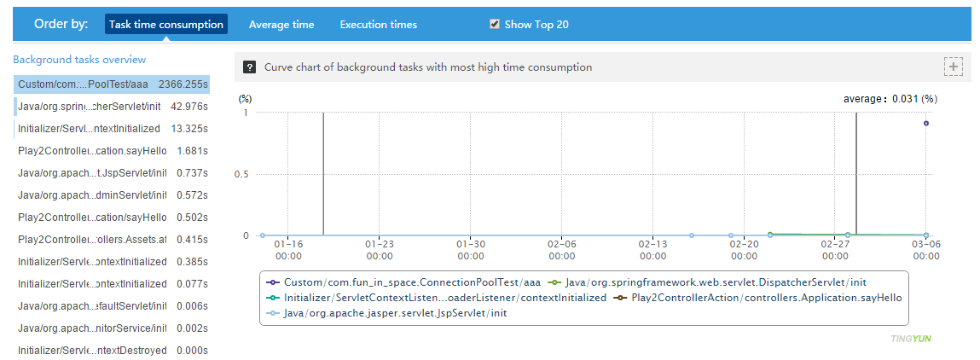Open Background tasks overview link

79,60
